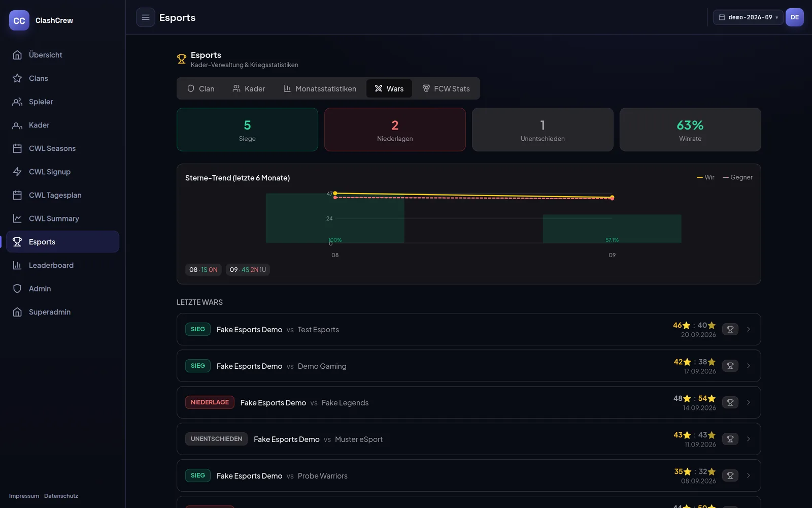Click the 14.09.2026 war date
This screenshot has width=812, height=508.
pos(699,408)
